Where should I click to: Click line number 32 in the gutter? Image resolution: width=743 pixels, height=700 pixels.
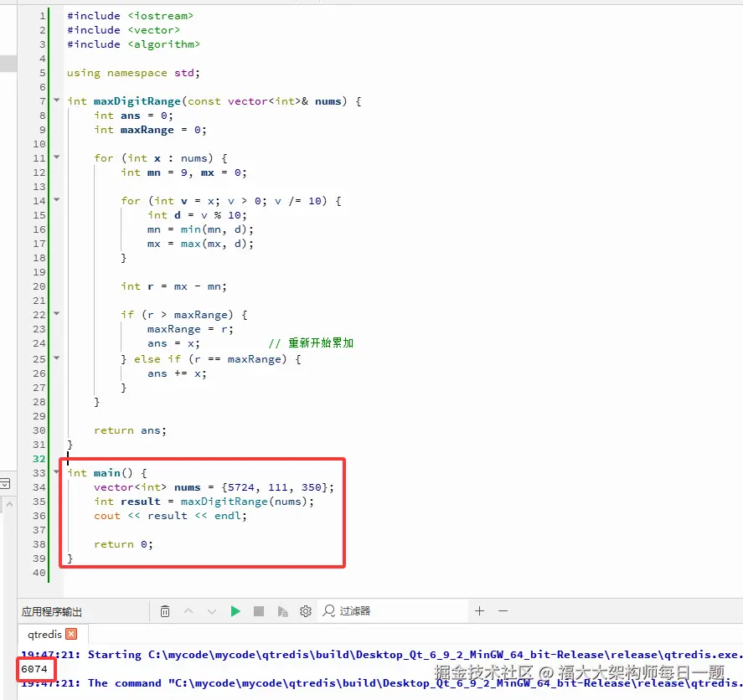click(x=39, y=459)
